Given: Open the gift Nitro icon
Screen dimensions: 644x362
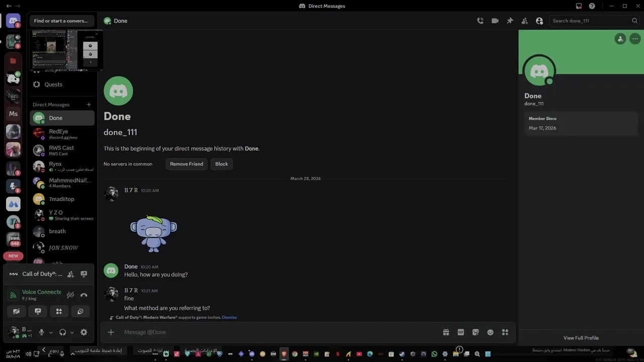Looking at the screenshot, I should 446,332.
